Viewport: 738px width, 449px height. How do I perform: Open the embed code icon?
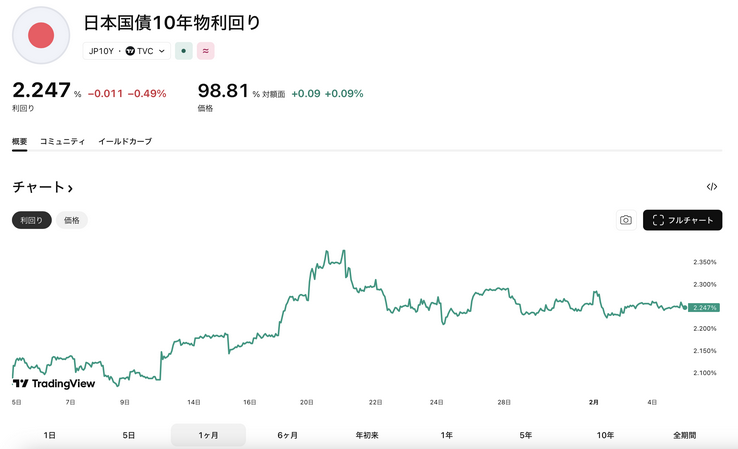tap(712, 187)
